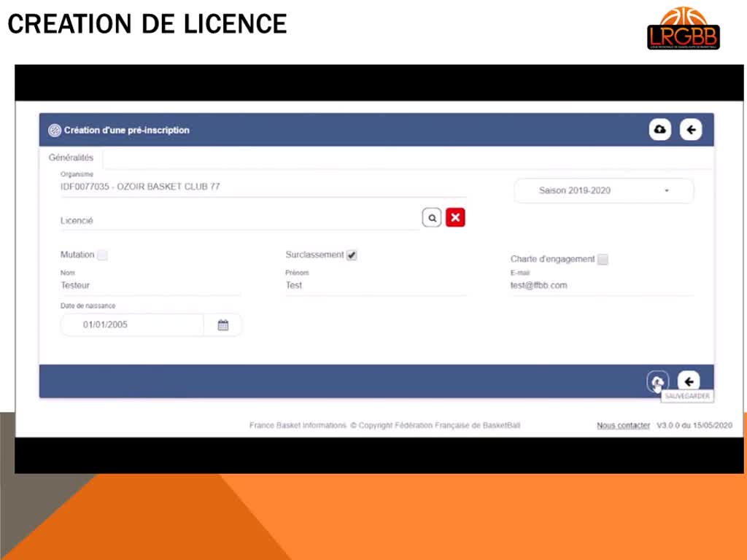Clear Licencié with the red X button
This screenshot has height=560, width=747.
click(455, 217)
